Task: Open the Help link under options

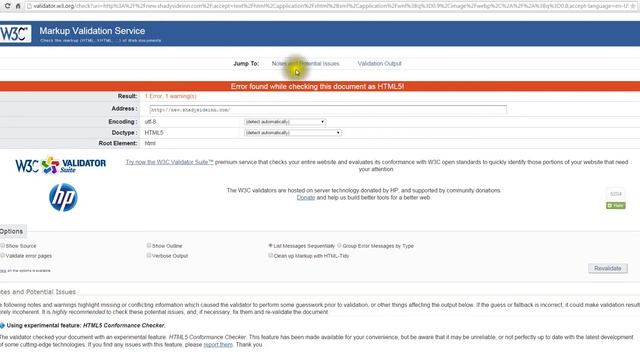Action: (x=3, y=271)
